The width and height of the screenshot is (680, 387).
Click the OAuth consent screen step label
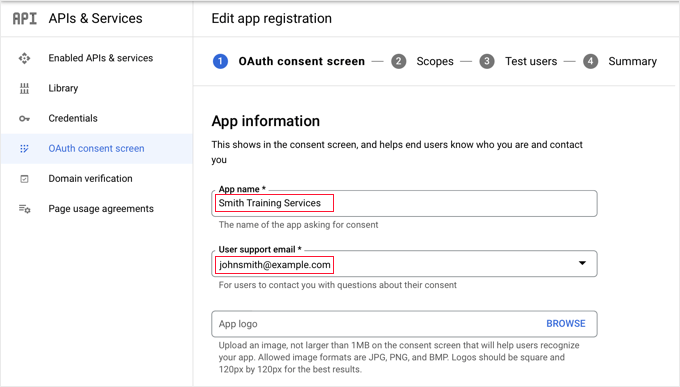(x=301, y=62)
